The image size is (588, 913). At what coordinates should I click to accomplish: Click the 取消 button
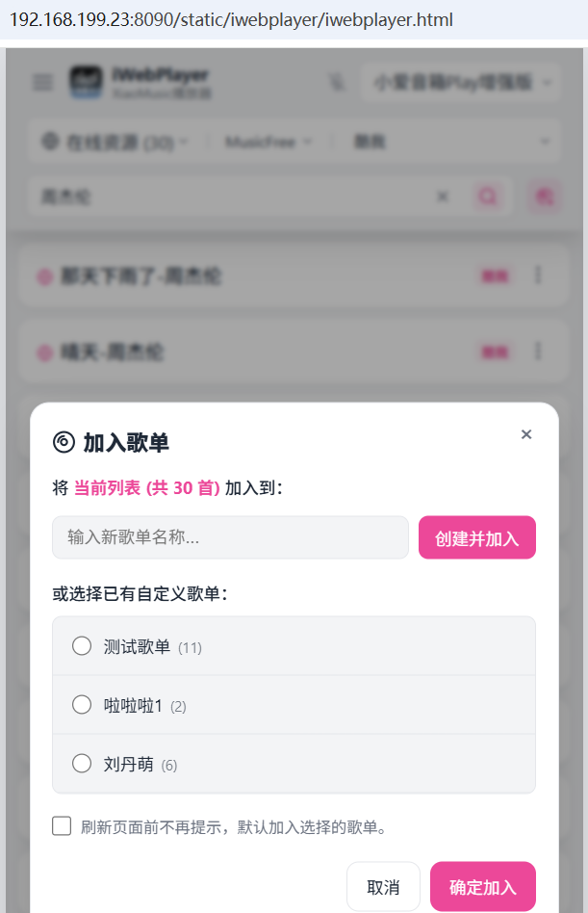tap(383, 887)
